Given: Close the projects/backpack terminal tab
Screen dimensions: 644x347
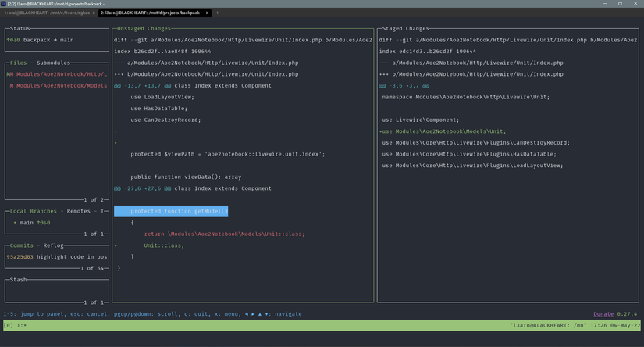Looking at the screenshot, I should (208, 13).
